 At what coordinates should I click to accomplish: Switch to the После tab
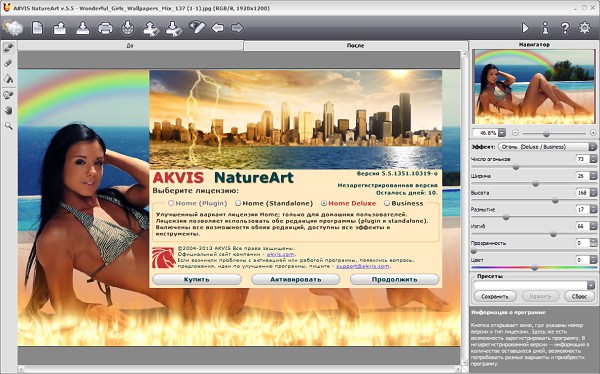click(x=355, y=46)
